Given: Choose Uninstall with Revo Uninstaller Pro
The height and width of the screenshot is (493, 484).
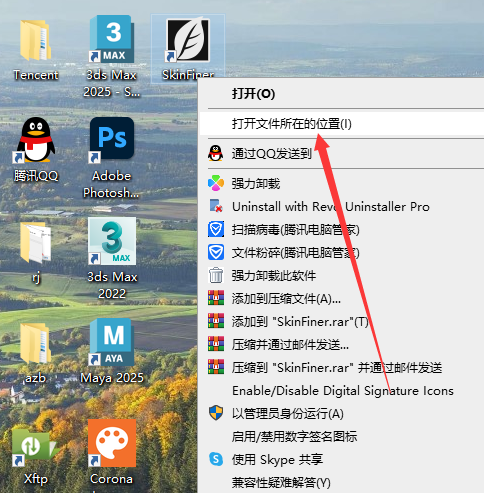Looking at the screenshot, I should [x=342, y=207].
